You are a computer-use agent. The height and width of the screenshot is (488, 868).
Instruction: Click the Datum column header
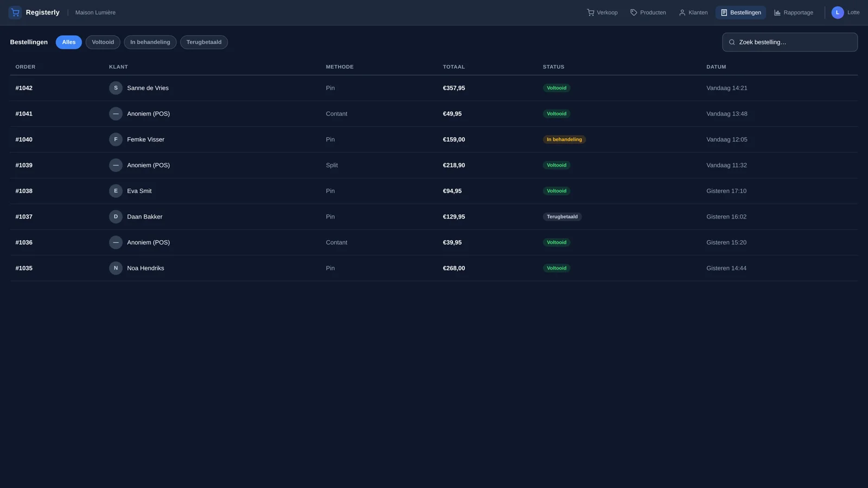click(x=716, y=67)
